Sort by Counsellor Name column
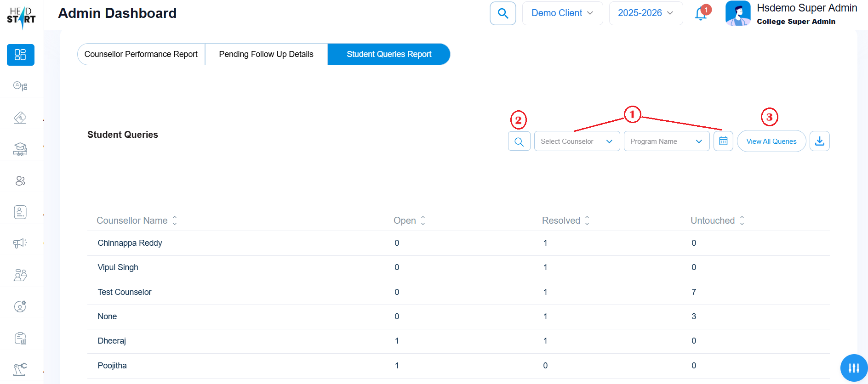The height and width of the screenshot is (384, 868). (175, 220)
